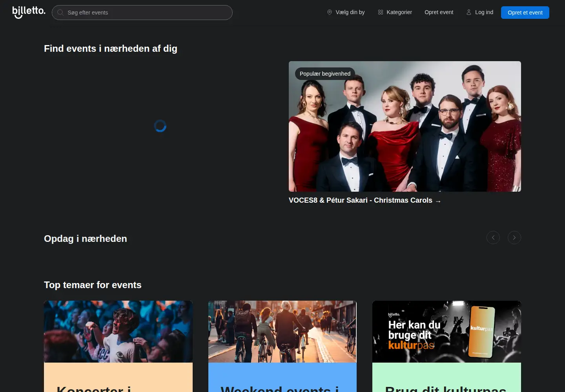The height and width of the screenshot is (392, 565).
Task: Click the Kategorier grid icon
Action: (x=381, y=13)
